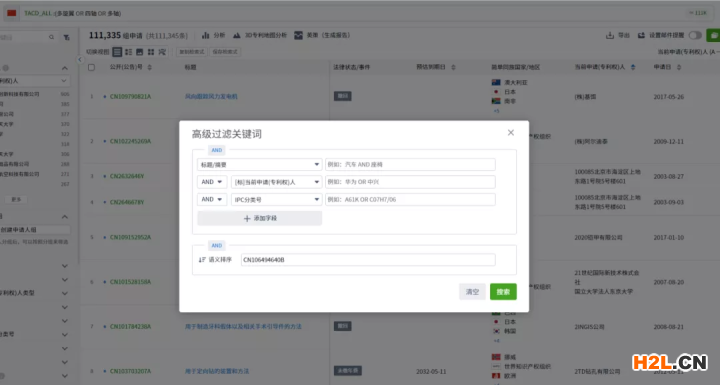This screenshot has height=385, width=720.
Task: Close the advanced keyword filter dialog
Action: coord(511,133)
